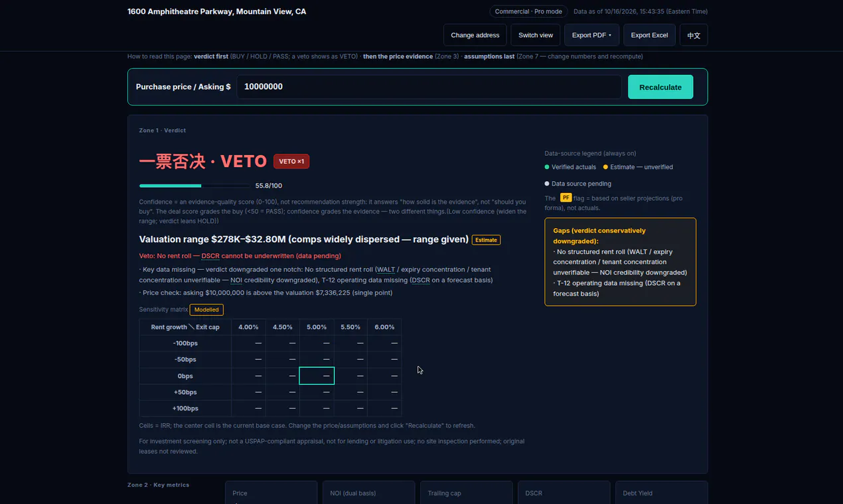The image size is (843, 504).
Task: Open the Trailing cap metric card
Action: (x=466, y=493)
